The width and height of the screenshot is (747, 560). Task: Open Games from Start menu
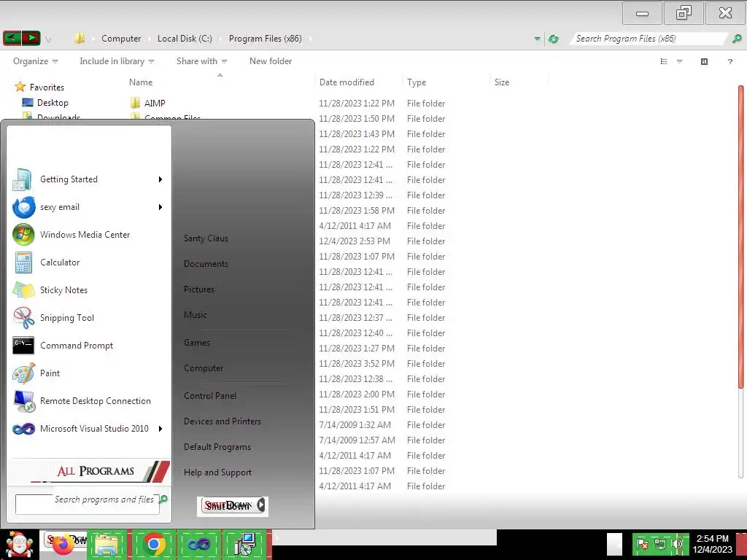point(197,343)
